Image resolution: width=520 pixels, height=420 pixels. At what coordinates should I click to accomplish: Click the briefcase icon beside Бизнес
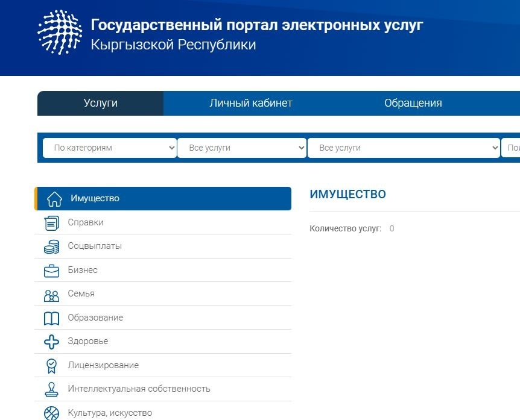coord(52,271)
